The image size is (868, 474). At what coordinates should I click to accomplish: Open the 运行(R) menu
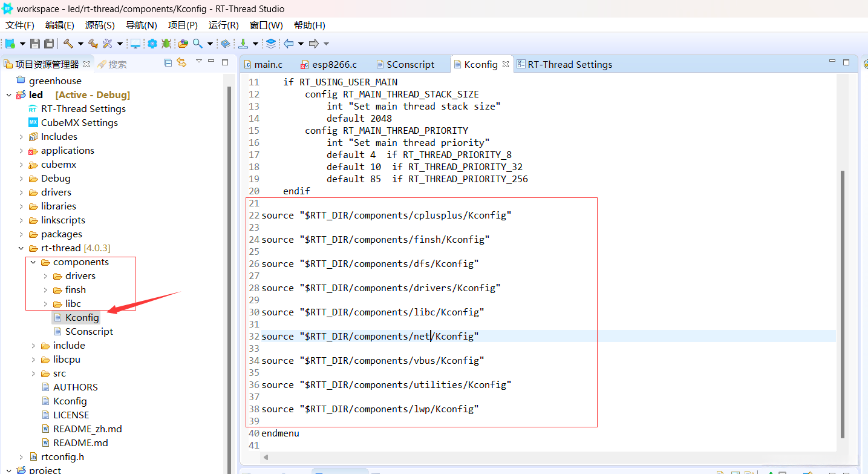(224, 25)
